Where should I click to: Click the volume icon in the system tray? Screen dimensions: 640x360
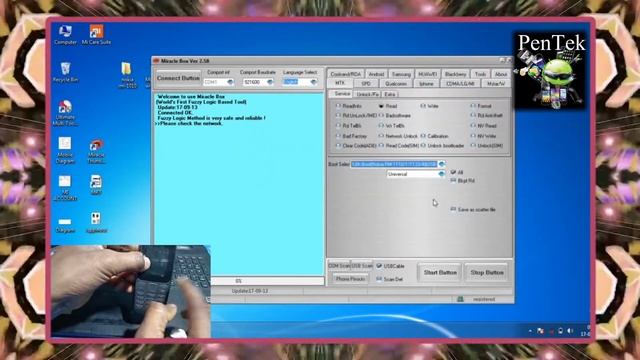pyautogui.click(x=570, y=331)
